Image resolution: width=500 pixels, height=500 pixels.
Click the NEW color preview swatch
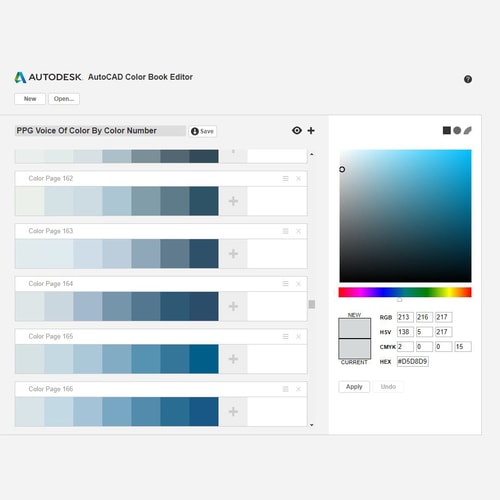pos(355,328)
